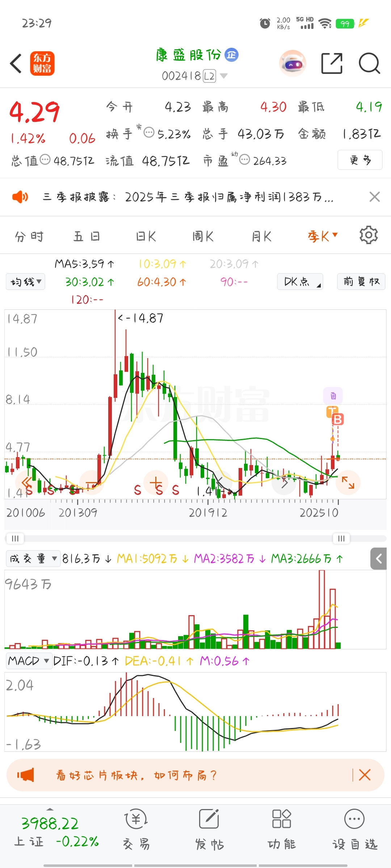Tap the 换手 info bubble icon
Image resolution: width=391 pixels, height=868 pixels.
coord(149,133)
